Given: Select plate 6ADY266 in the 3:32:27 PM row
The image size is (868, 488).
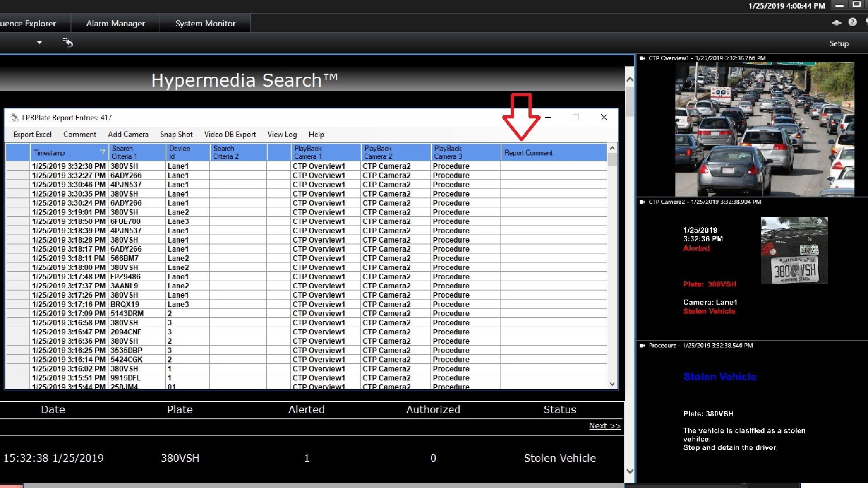Looking at the screenshot, I should [126, 175].
